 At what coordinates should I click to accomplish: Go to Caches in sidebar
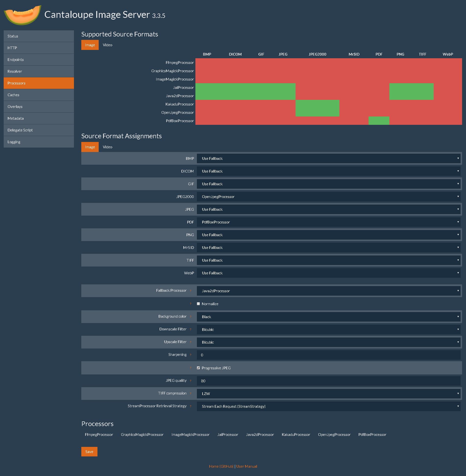pyautogui.click(x=39, y=95)
